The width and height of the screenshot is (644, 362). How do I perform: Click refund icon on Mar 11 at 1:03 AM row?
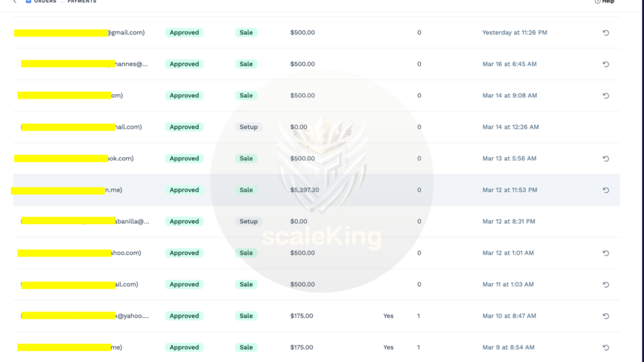tap(606, 285)
